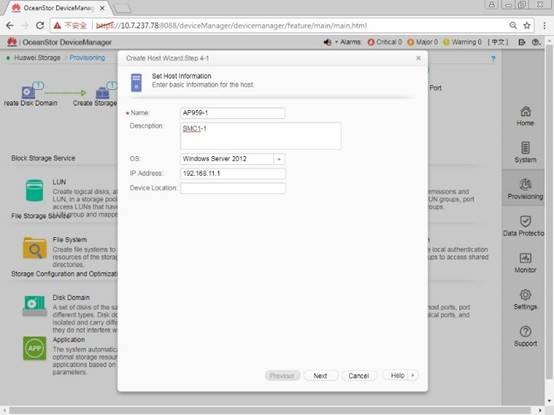Expand the Help button arrow
The height and width of the screenshot is (415, 554).
413,375
